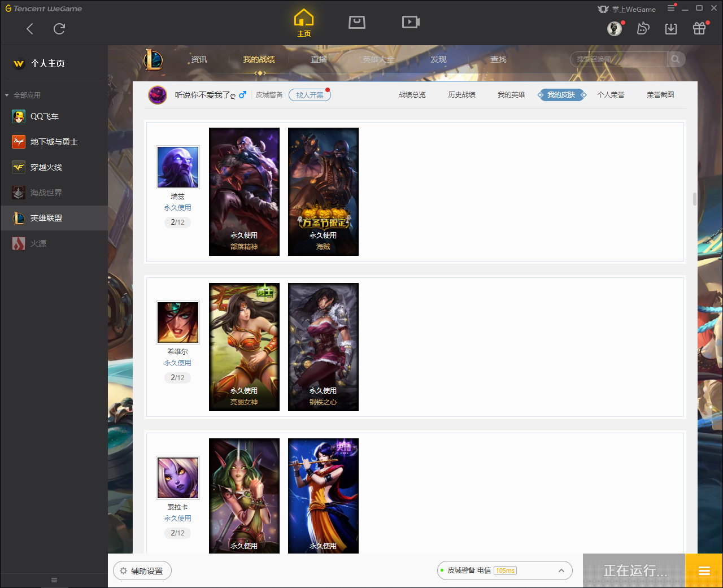
Task: Click the 2/12 count under 希维尔
Action: (177, 378)
